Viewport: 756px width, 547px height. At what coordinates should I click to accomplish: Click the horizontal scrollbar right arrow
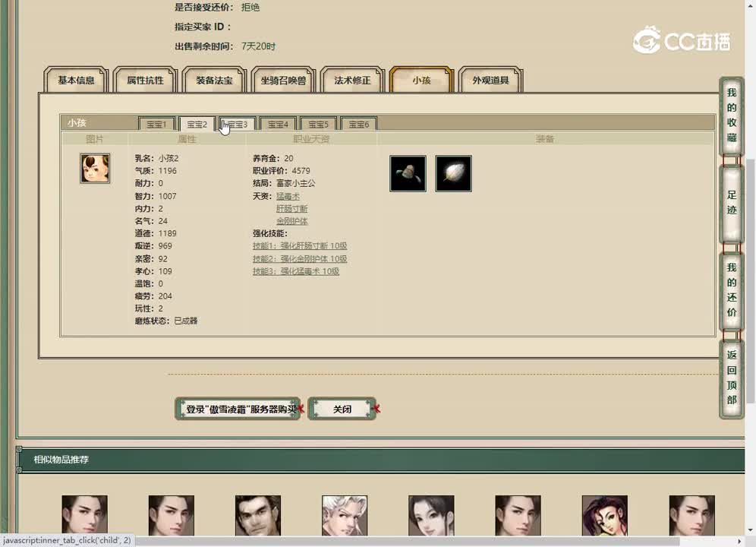739,542
